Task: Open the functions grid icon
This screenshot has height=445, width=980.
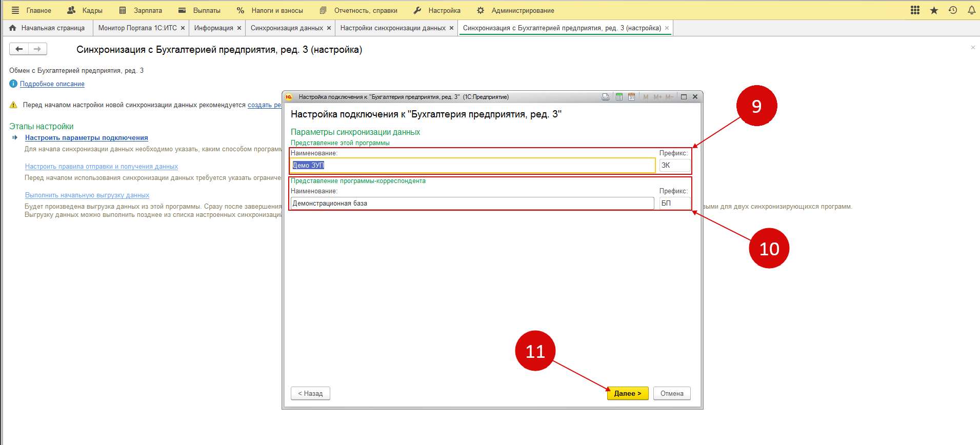Action: 915,10
